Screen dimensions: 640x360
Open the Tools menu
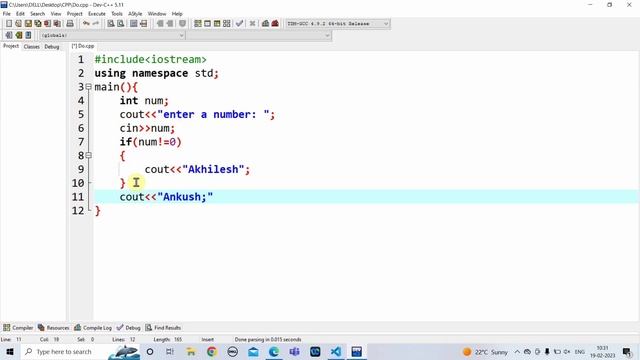[x=117, y=13]
